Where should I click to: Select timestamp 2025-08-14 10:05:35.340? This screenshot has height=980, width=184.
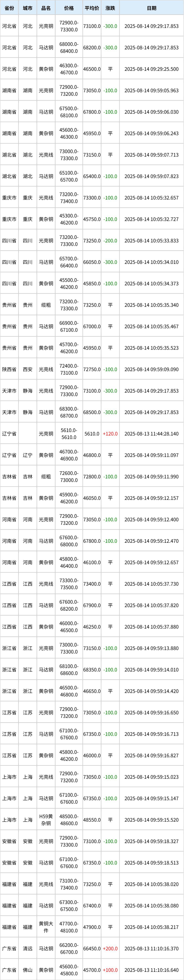151,305
